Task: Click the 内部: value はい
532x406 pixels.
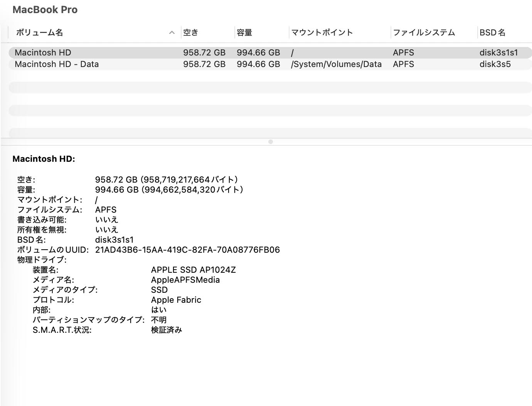Action: pyautogui.click(x=159, y=310)
